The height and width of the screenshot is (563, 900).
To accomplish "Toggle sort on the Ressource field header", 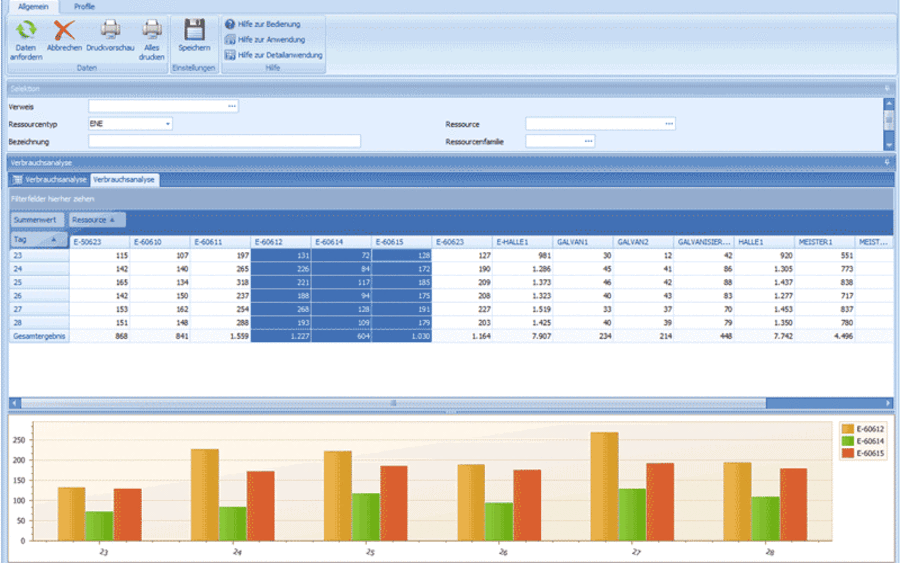I will [x=96, y=220].
